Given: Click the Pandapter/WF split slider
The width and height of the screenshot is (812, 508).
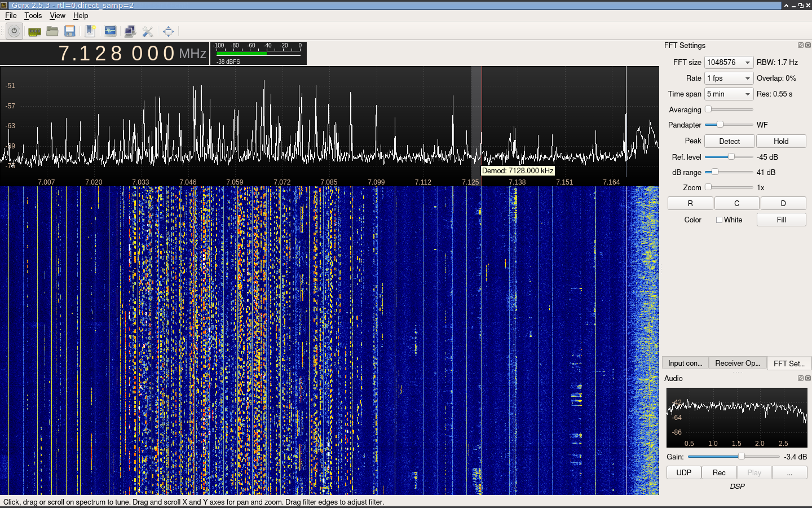Looking at the screenshot, I should [x=729, y=125].
